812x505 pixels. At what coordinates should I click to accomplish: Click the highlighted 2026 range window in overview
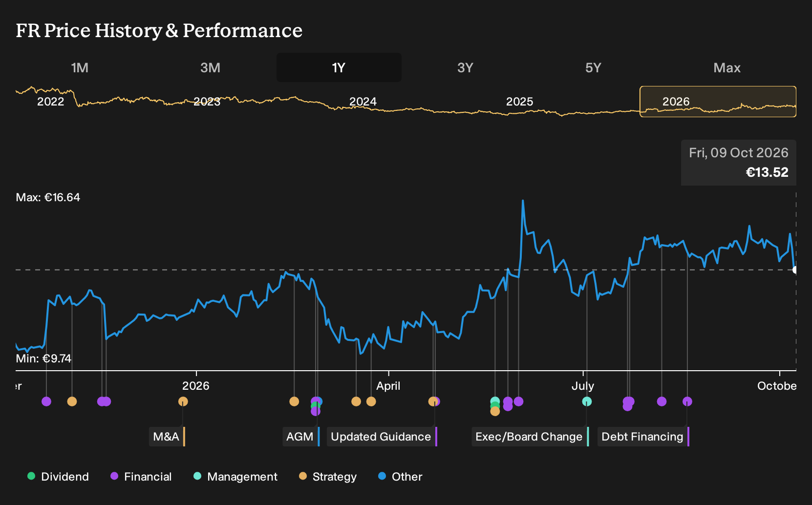click(718, 102)
